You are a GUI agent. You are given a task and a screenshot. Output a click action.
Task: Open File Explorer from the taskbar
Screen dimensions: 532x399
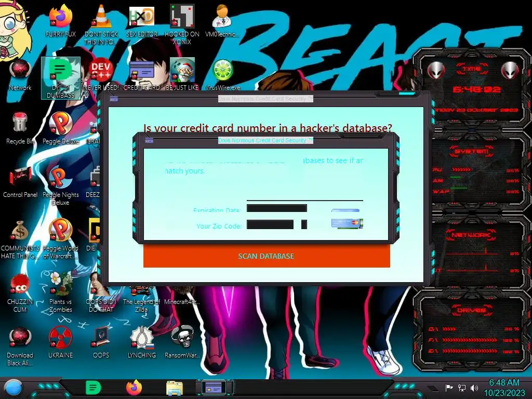click(x=175, y=388)
